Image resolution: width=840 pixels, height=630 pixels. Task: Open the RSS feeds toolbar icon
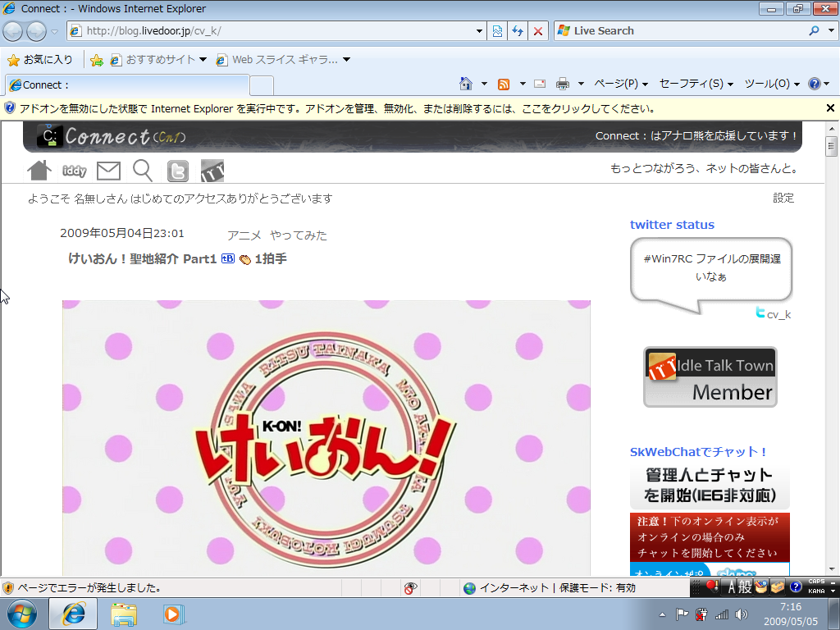504,84
